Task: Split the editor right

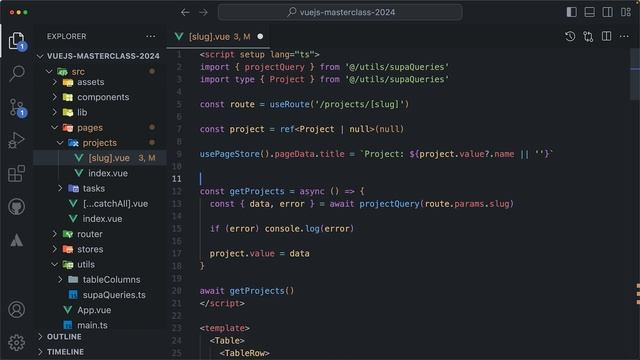Action: click(x=607, y=36)
